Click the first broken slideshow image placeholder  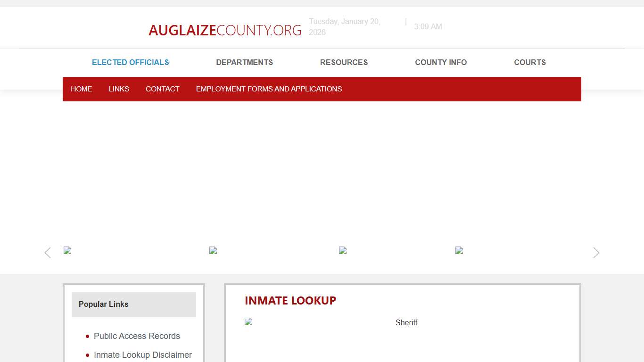pyautogui.click(x=67, y=250)
